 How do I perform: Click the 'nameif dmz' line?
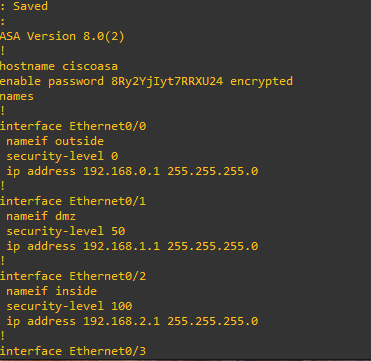[41, 216]
